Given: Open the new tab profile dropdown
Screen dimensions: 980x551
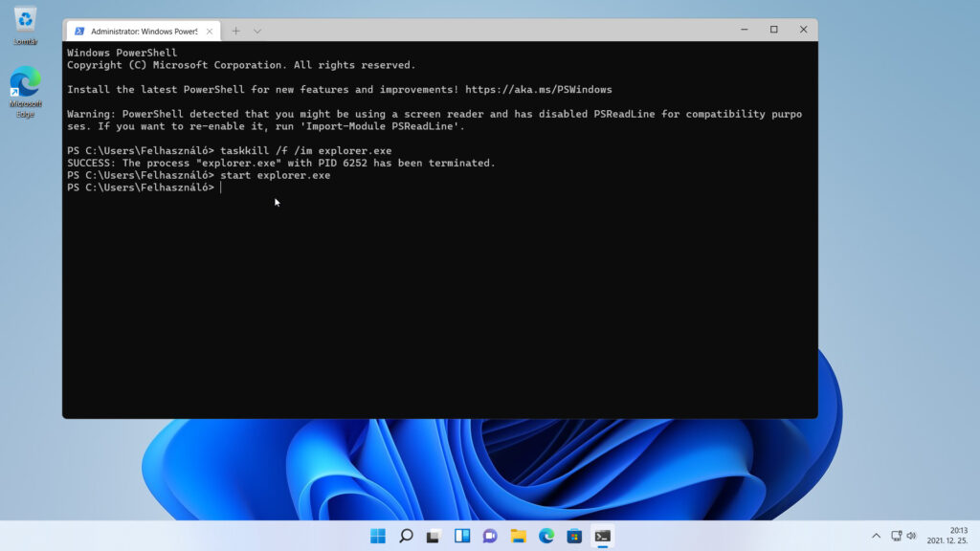Looking at the screenshot, I should [256, 31].
